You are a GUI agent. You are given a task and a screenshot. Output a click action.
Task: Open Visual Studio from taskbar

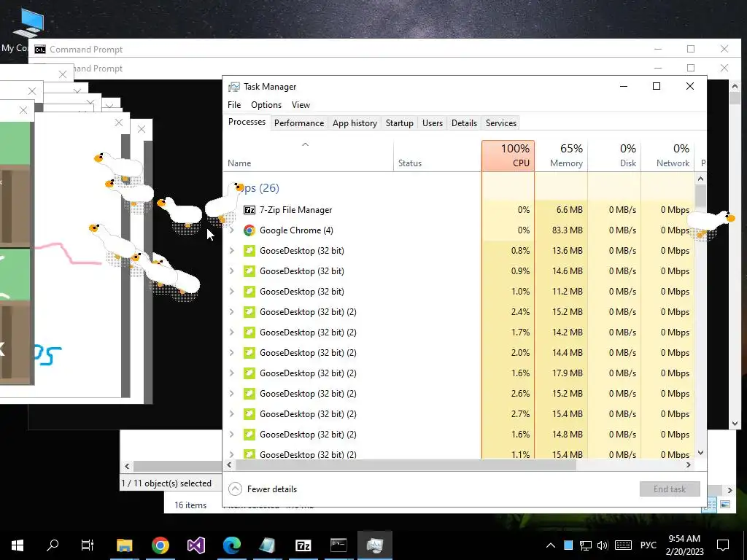(x=196, y=545)
